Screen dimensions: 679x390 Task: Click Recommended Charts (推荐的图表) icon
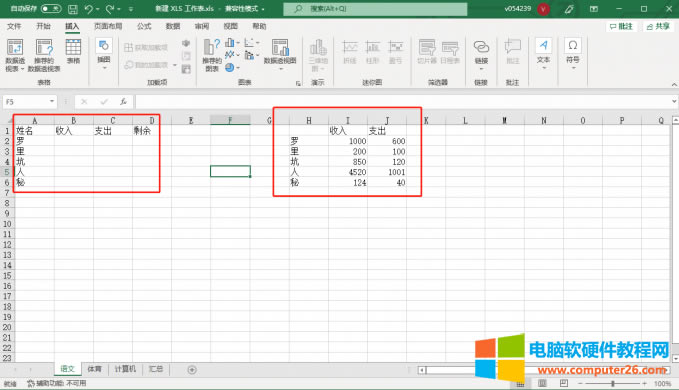point(212,55)
